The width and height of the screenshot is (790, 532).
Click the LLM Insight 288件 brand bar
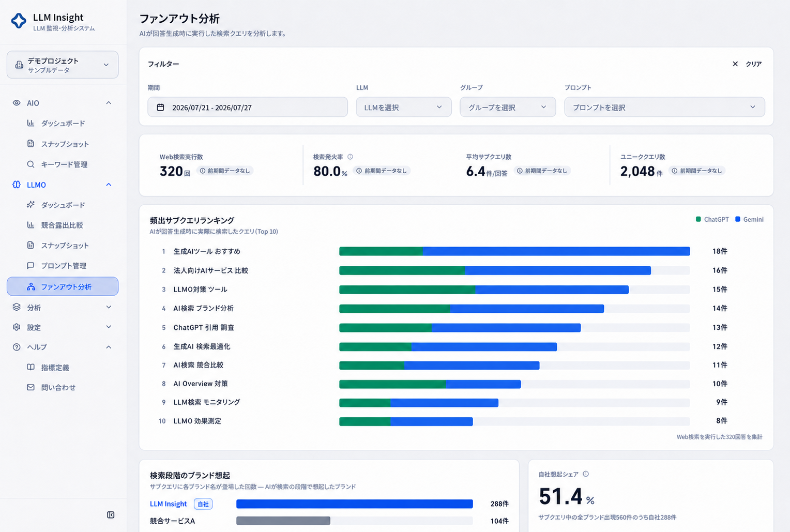355,504
